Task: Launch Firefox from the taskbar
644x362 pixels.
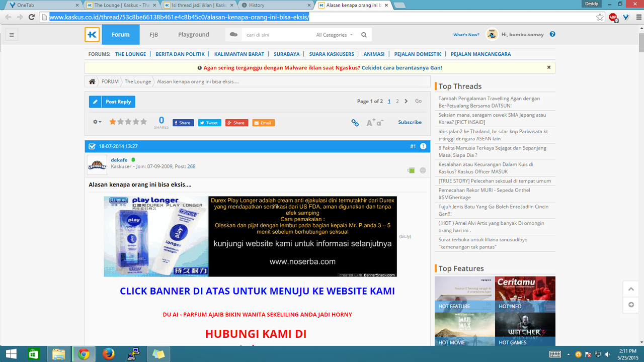Action: pos(108,354)
